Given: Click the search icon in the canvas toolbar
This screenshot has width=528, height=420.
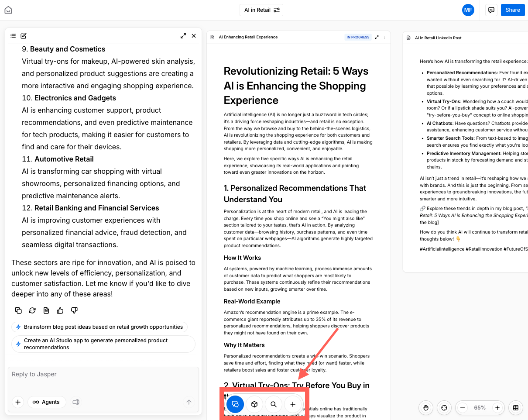Looking at the screenshot, I should tap(274, 404).
